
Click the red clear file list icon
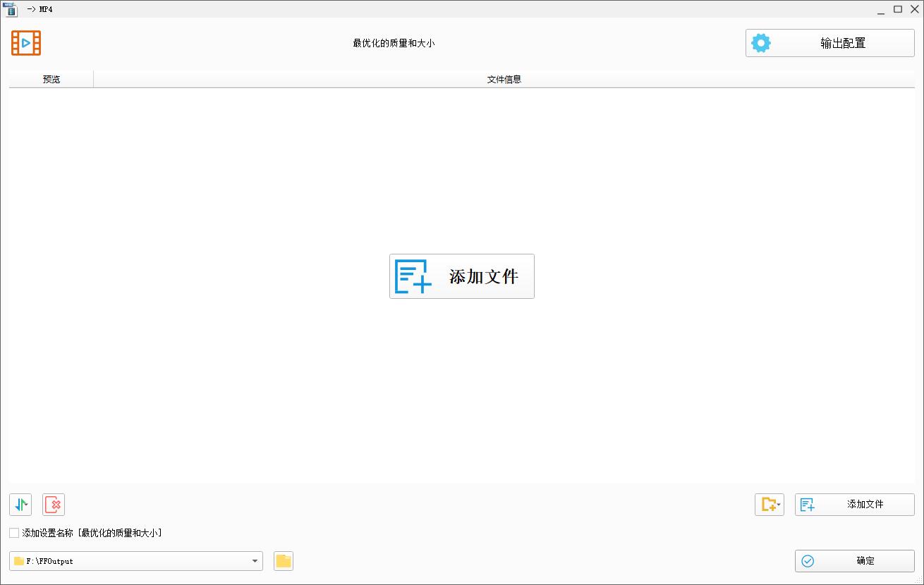pyautogui.click(x=52, y=505)
